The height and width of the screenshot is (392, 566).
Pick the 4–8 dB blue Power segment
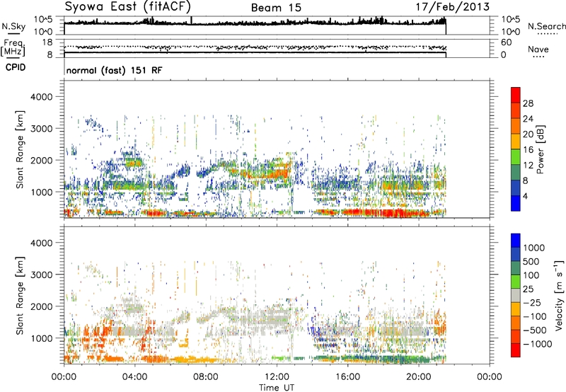point(516,188)
